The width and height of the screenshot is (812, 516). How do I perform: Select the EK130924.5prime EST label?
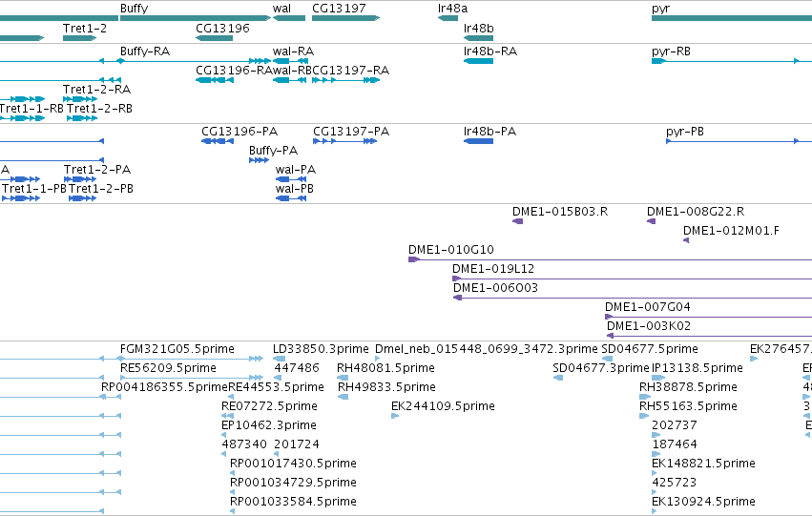point(704,503)
